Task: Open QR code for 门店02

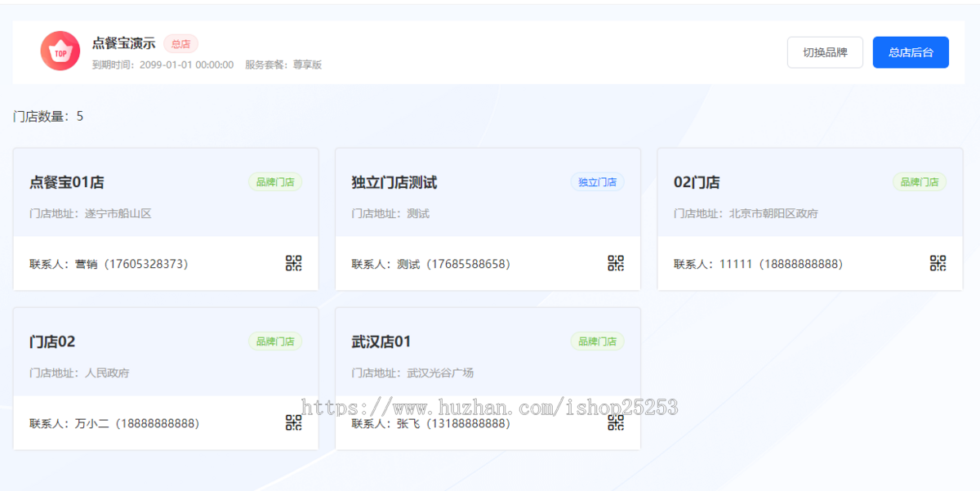Action: coord(293,422)
